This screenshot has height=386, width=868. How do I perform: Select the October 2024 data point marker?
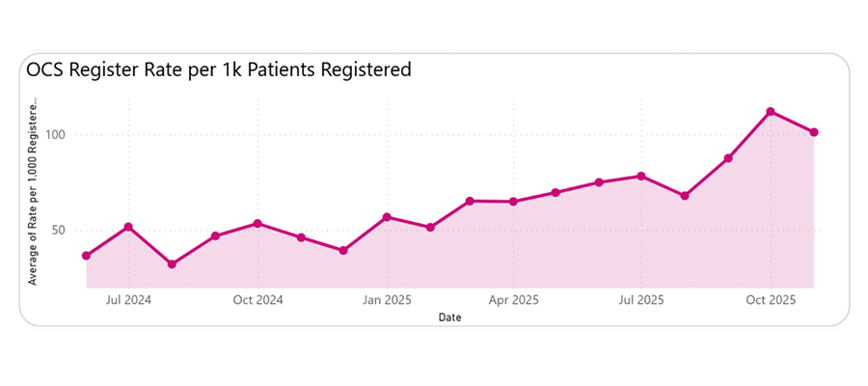click(258, 224)
